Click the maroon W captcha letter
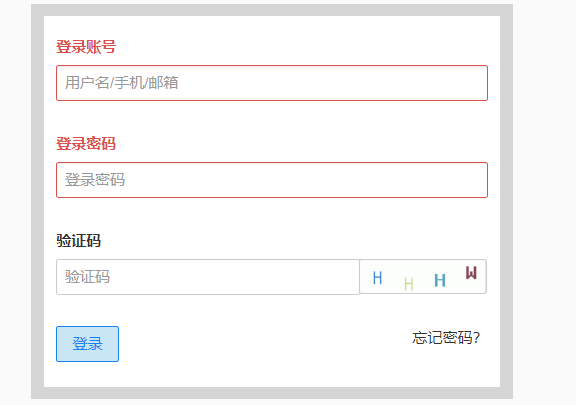The width and height of the screenshot is (576, 405). [471, 273]
